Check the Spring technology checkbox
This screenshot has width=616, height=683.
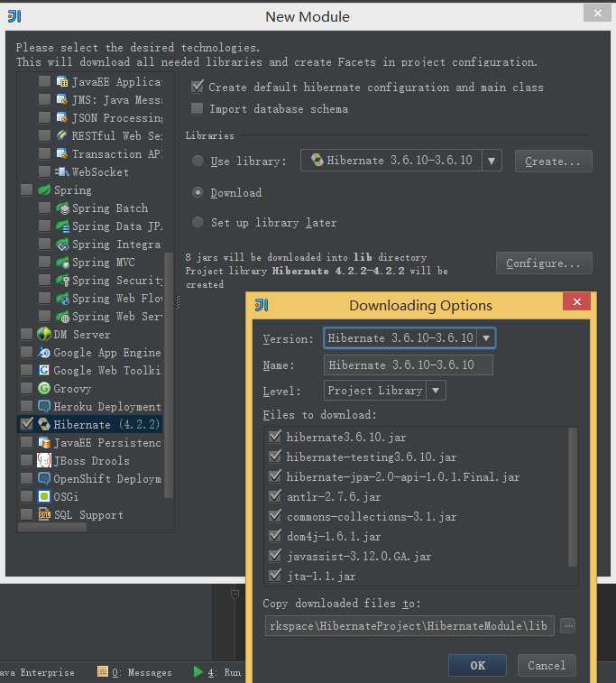click(x=26, y=189)
